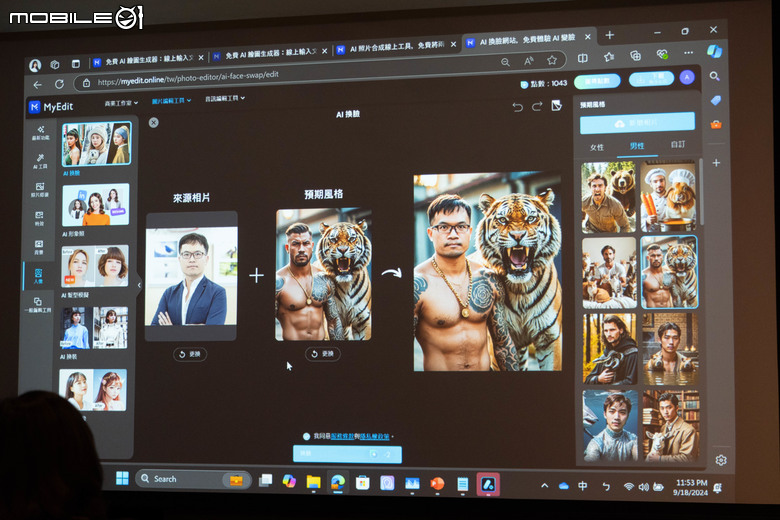Screen dimensions: 780x520
Task: Undo the last edit
Action: point(517,106)
